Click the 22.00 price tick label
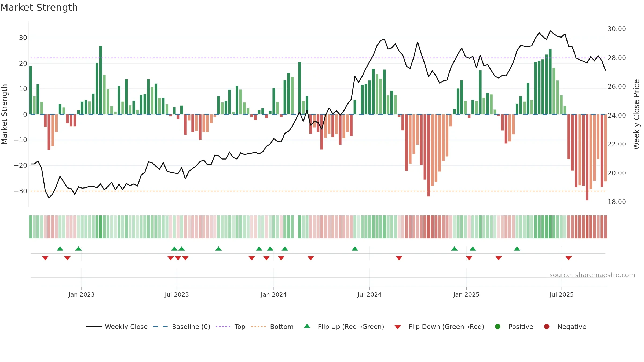 point(617,144)
